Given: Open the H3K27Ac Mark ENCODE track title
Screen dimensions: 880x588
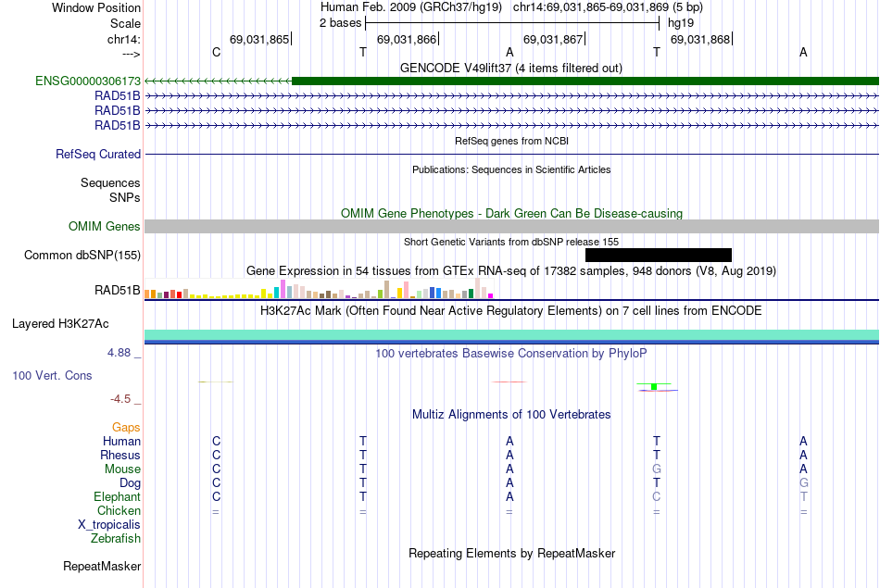Looking at the screenshot, I should coord(511,311).
